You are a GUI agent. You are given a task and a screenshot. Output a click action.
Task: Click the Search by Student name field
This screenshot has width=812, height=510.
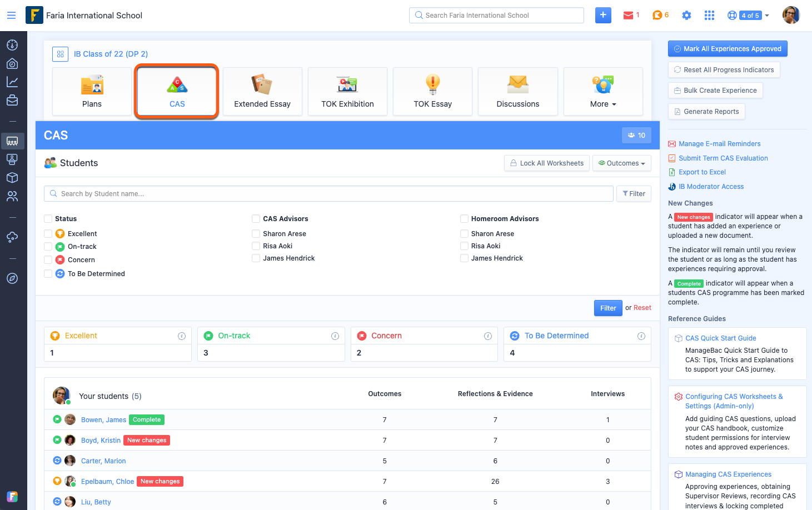[328, 194]
